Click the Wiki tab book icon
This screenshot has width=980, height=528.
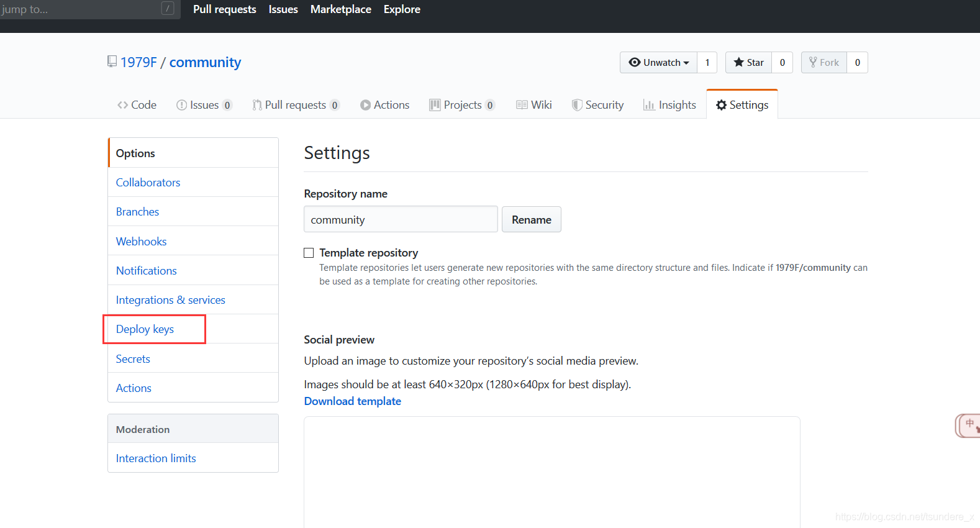pos(522,105)
